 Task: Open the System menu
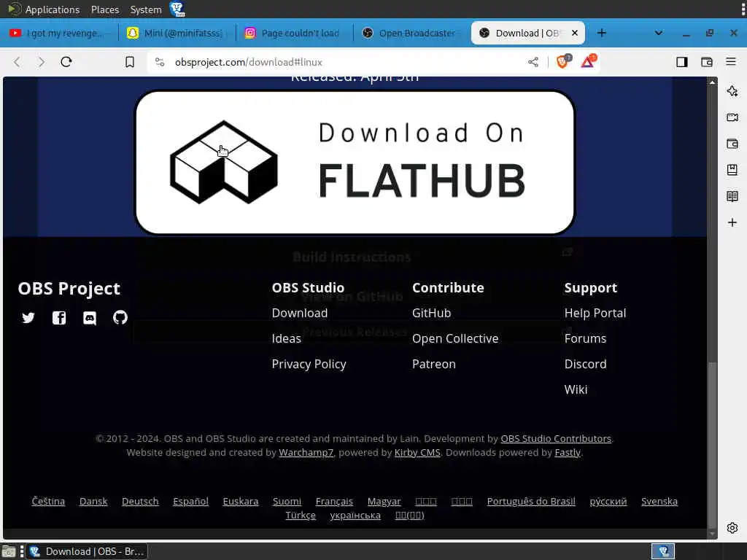click(x=146, y=9)
